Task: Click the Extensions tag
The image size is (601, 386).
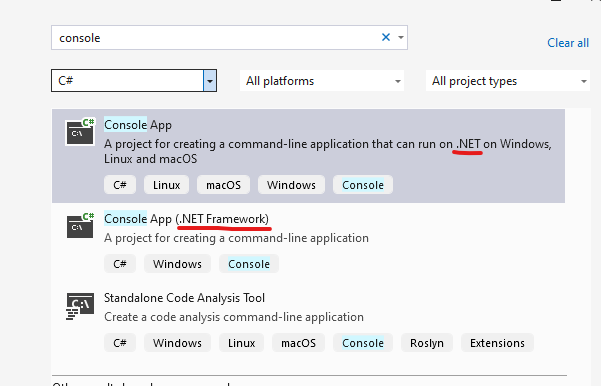Action: click(x=497, y=343)
